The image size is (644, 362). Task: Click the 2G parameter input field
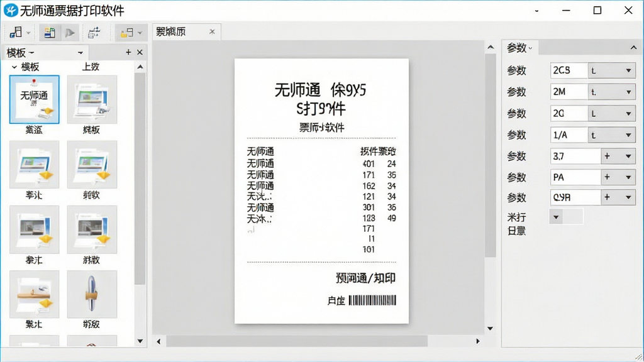569,113
